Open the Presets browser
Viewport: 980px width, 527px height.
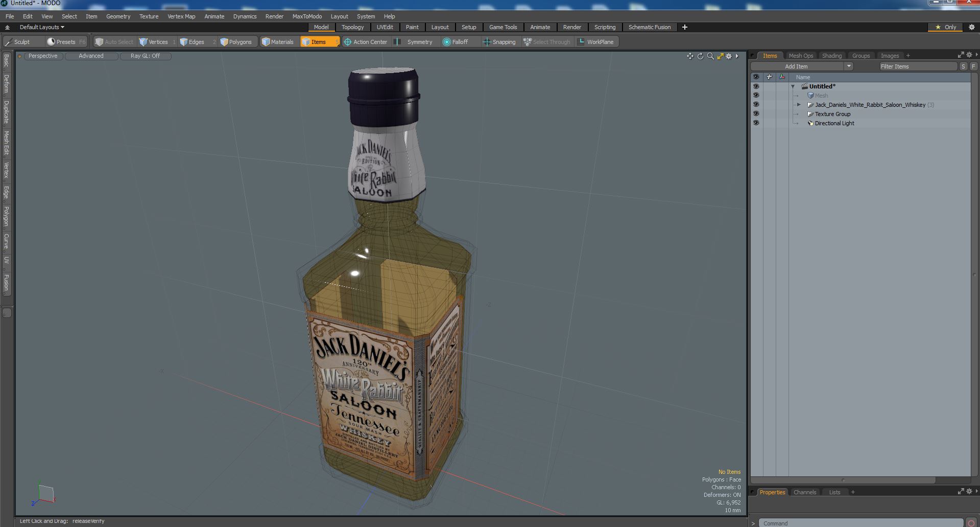66,42
